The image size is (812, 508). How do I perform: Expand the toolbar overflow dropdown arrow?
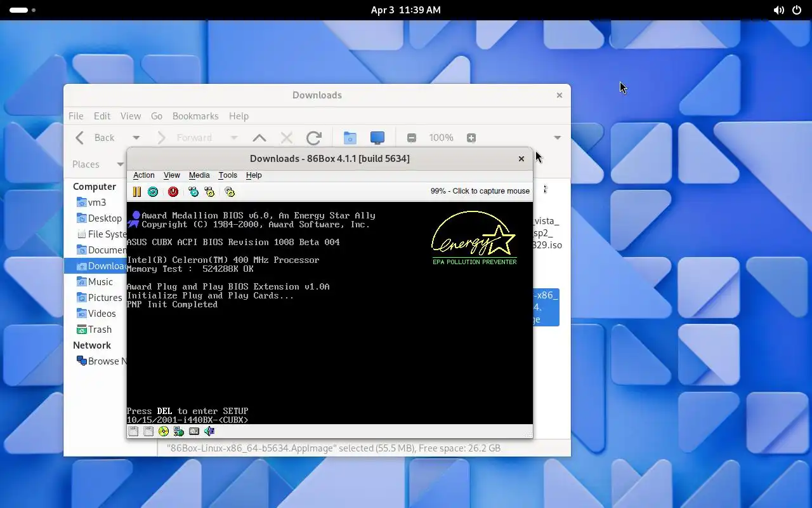point(557,138)
